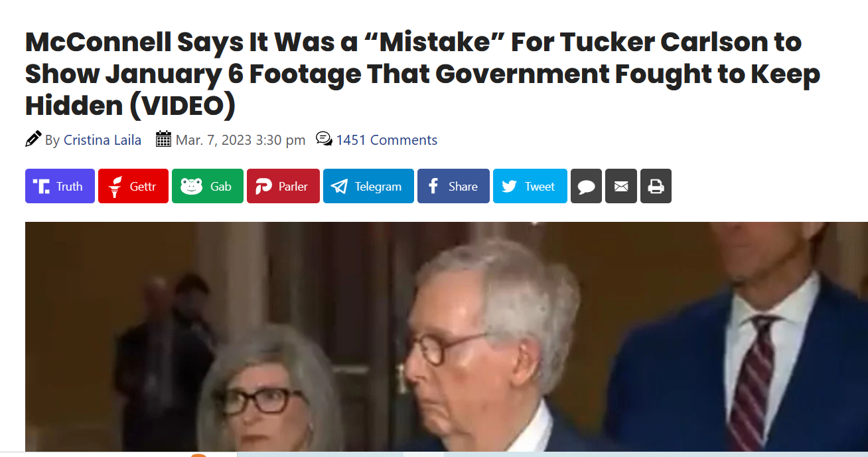
Task: Click the Gettr torch icon
Action: pos(115,187)
